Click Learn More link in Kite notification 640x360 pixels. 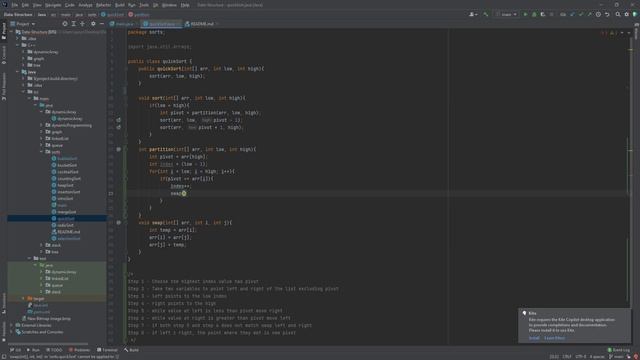(x=554, y=338)
